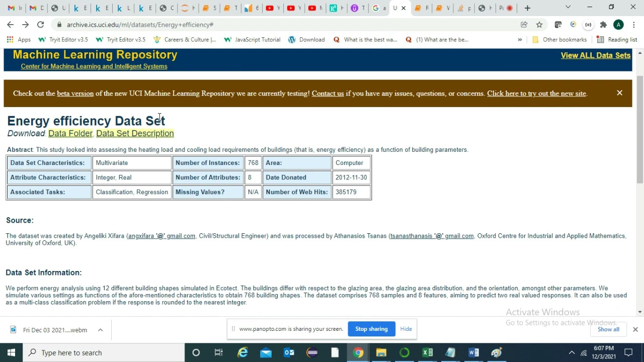This screenshot has height=362, width=644.
Task: Open the Data Set Description link
Action: point(135,133)
